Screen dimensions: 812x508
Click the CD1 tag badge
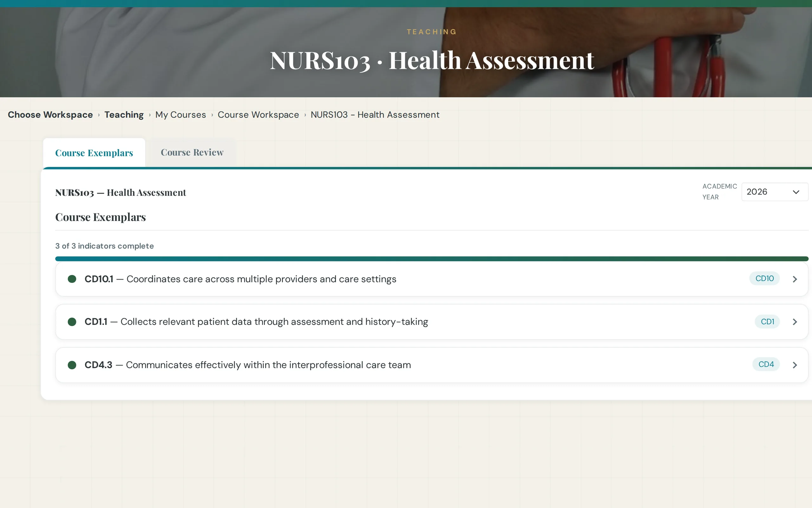(767, 322)
